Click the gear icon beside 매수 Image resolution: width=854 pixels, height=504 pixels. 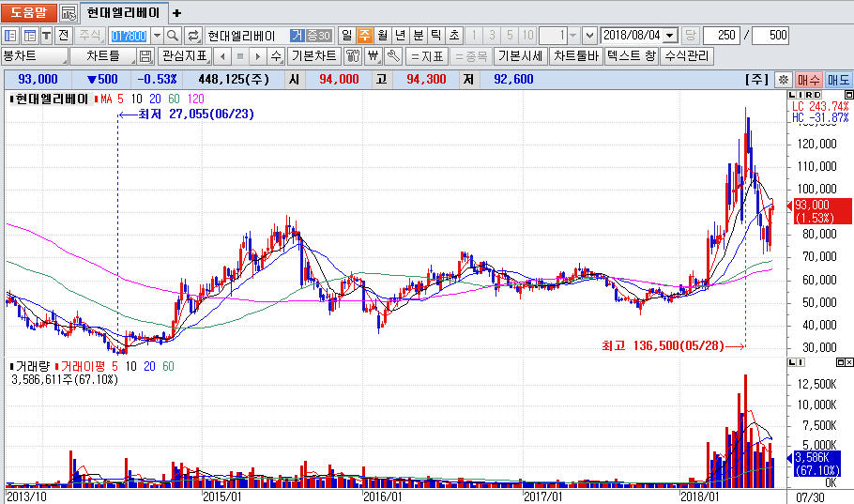[784, 80]
